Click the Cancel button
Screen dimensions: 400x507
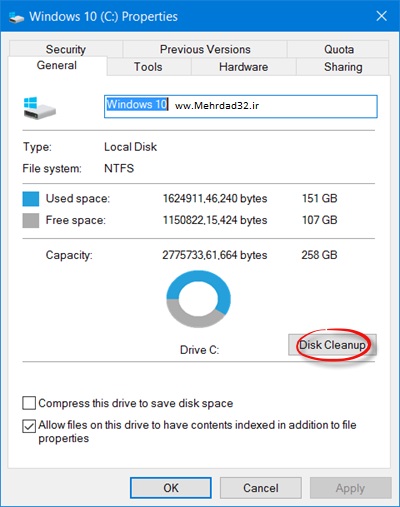pos(261,488)
